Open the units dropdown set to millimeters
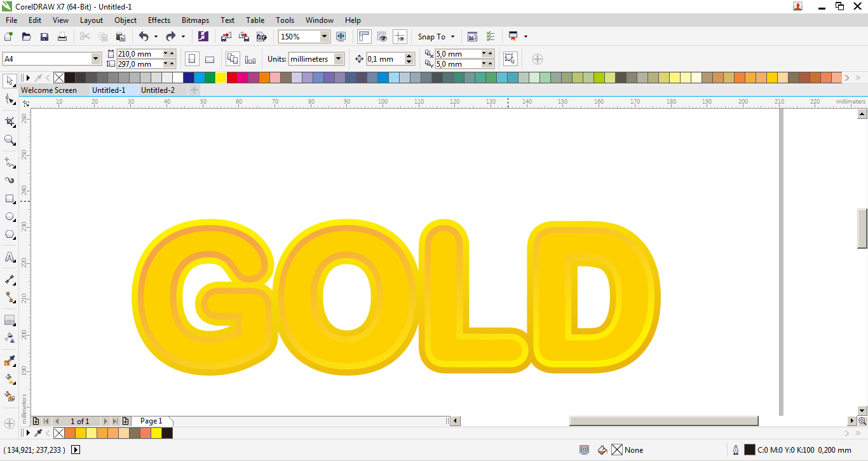Image resolution: width=868 pixels, height=461 pixels. [316, 58]
